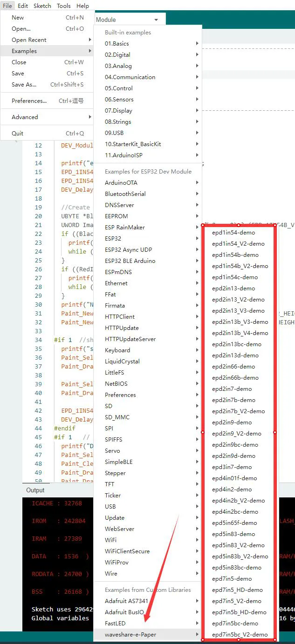Expand the Advanced submenu

47,117
